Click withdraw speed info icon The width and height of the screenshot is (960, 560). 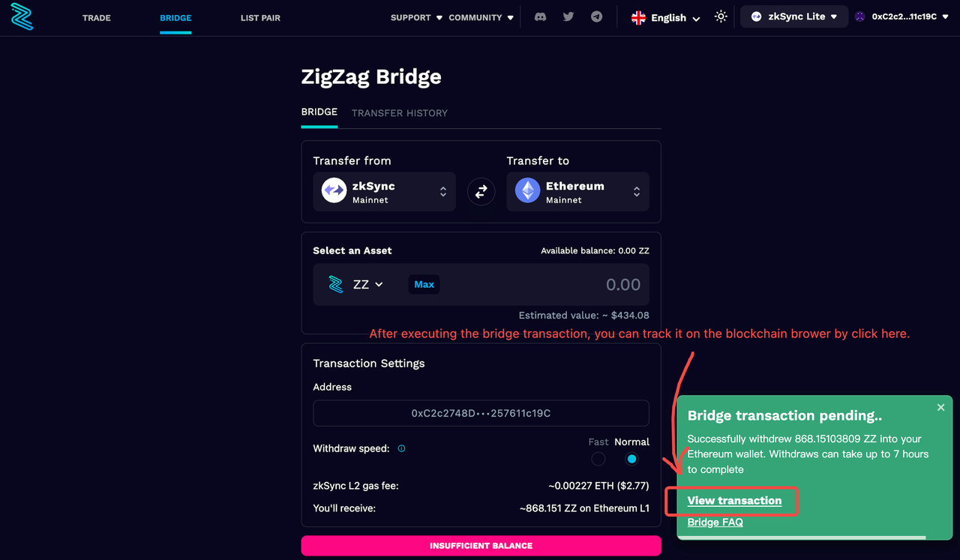coord(401,449)
